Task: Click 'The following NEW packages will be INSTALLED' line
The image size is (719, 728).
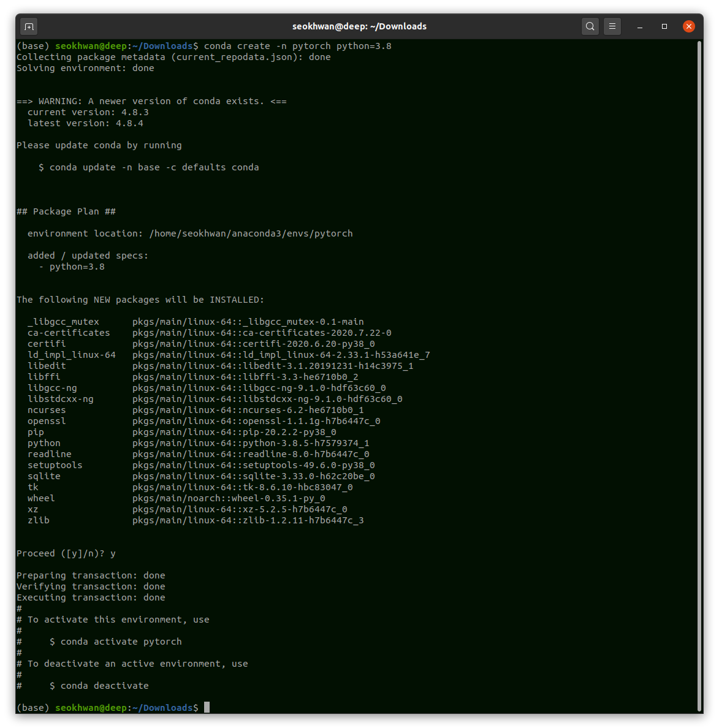Action: (x=140, y=300)
